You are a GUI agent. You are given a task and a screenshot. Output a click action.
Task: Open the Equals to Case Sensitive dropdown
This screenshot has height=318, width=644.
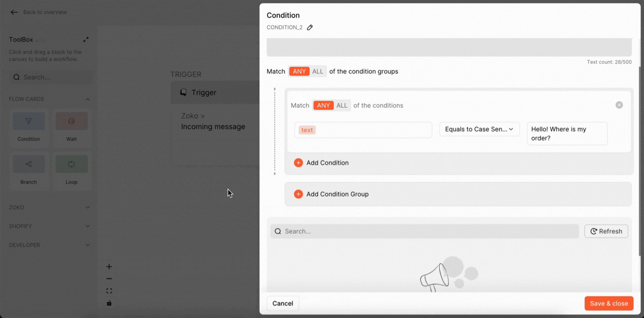click(480, 129)
